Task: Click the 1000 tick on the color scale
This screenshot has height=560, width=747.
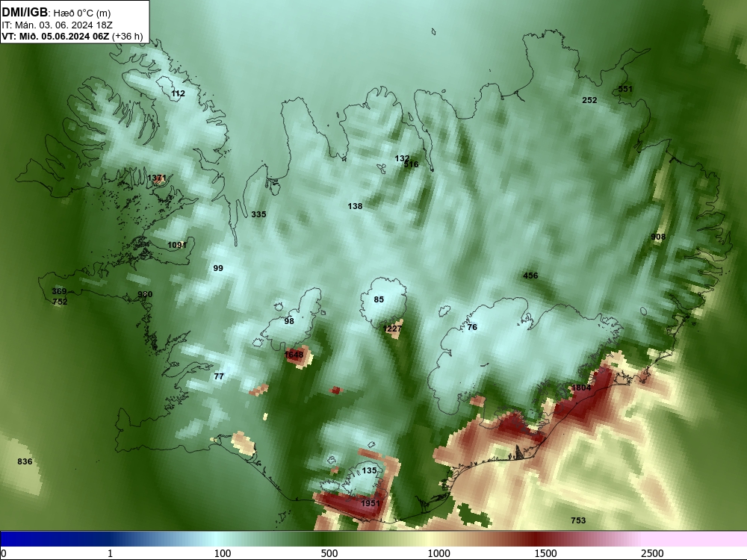Action: coord(438,553)
